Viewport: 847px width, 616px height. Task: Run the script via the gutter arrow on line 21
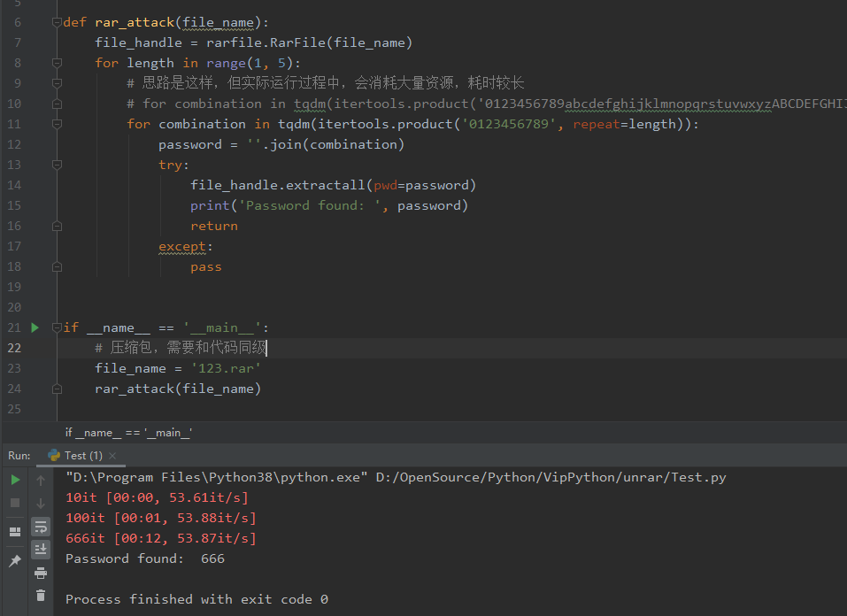[34, 327]
